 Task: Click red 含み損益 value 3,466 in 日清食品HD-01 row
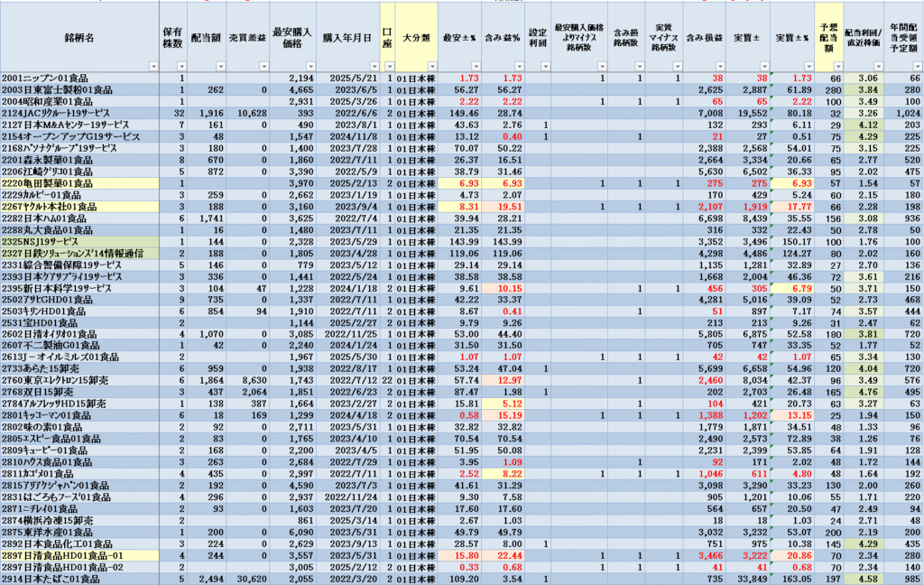(x=711, y=555)
